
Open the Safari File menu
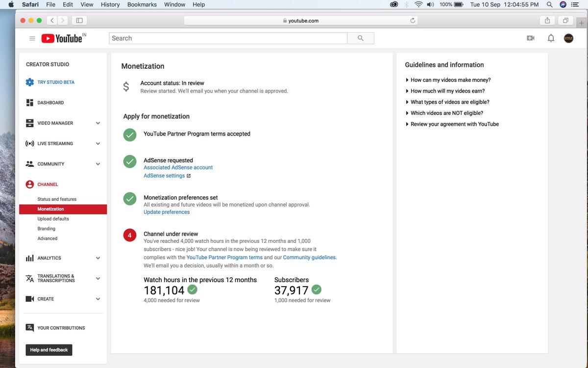point(50,4)
